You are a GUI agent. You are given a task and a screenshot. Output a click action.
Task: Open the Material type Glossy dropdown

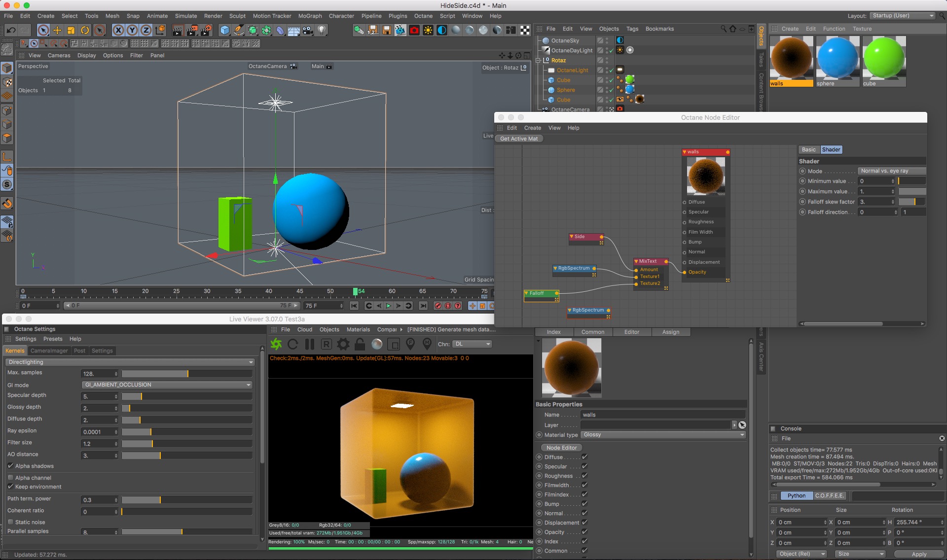pyautogui.click(x=663, y=435)
